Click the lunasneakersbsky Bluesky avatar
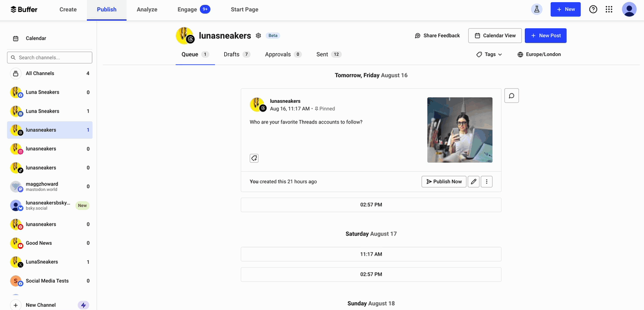The image size is (644, 310). tap(16, 206)
